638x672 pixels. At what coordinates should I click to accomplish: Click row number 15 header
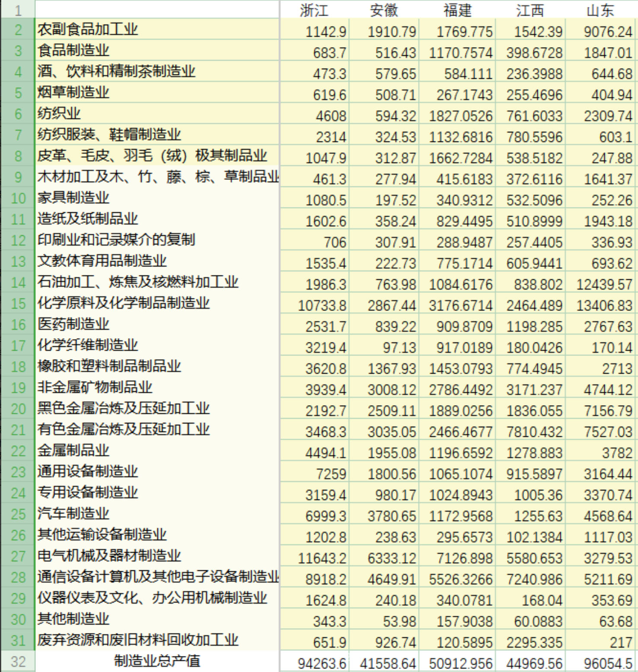pos(18,303)
